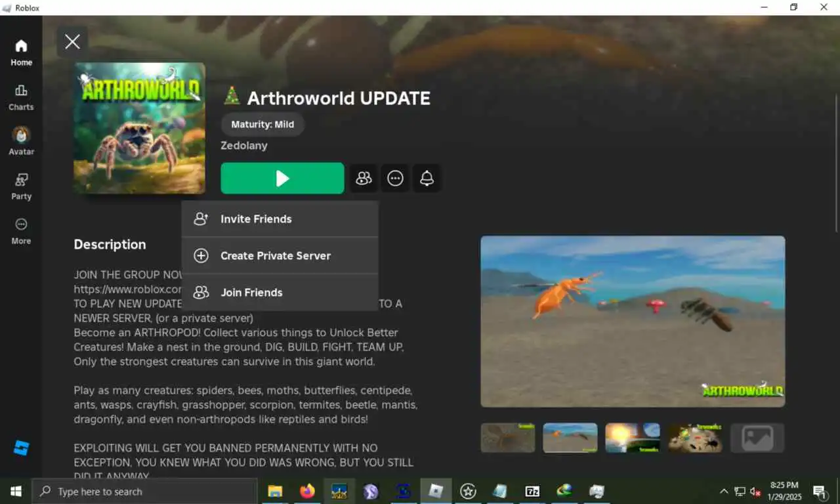Select Invite Friends from the menu
Viewport: 840px width, 504px height.
280,219
